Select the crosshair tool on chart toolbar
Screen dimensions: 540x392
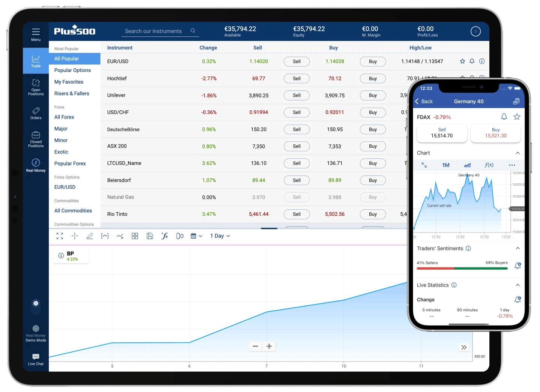[x=75, y=236]
